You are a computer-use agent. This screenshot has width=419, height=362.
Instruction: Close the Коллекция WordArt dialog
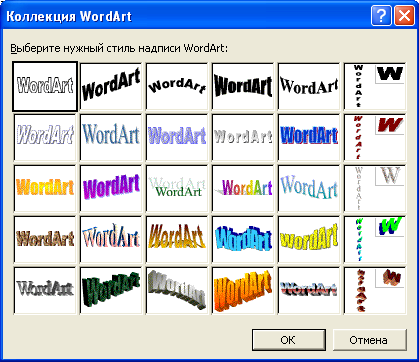(404, 16)
